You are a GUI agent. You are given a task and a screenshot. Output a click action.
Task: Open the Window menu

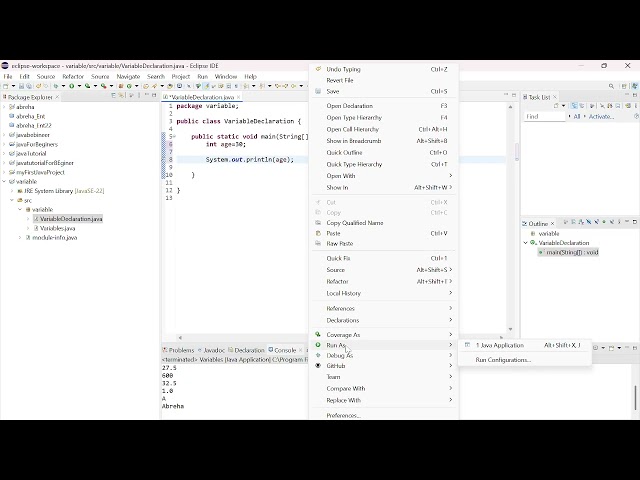226,76
